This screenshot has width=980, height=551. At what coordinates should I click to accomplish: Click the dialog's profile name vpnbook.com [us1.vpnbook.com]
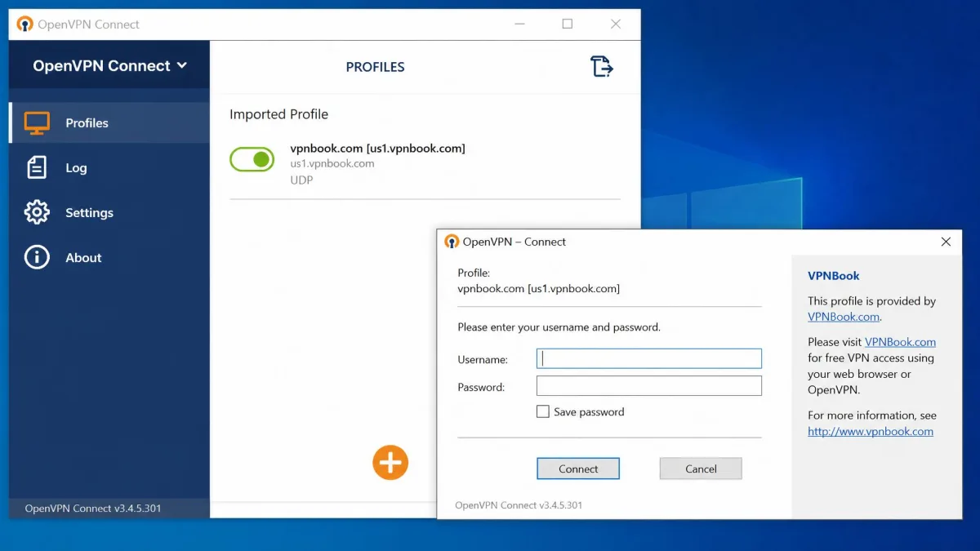tap(538, 289)
